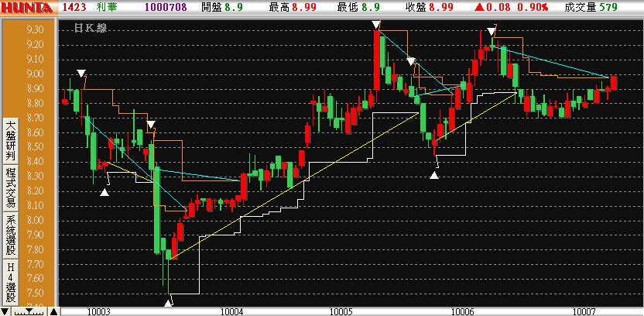The height and width of the screenshot is (316, 644).
Task: Click the sell marker triangle at the 9.30 peak
Action: [376, 26]
